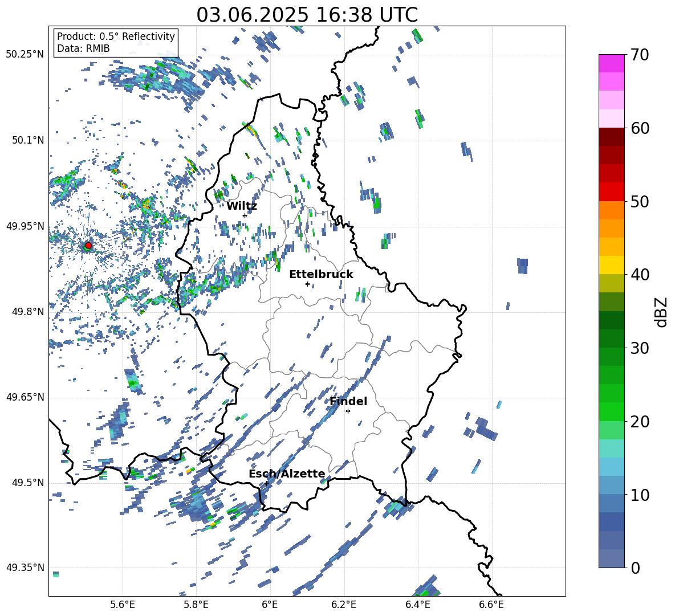Screen dimensions: 675x616
Task: Click the Esch/Alzette city label
Action: coord(287,474)
